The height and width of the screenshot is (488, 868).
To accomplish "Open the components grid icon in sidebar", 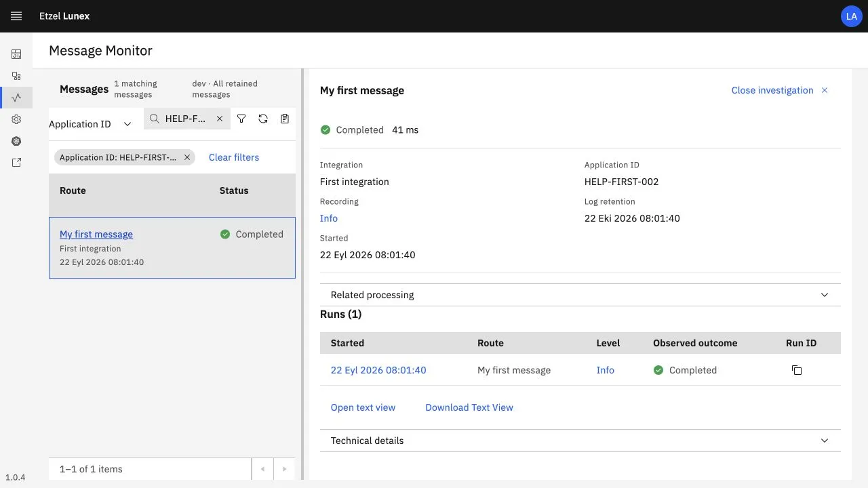I will click(16, 76).
